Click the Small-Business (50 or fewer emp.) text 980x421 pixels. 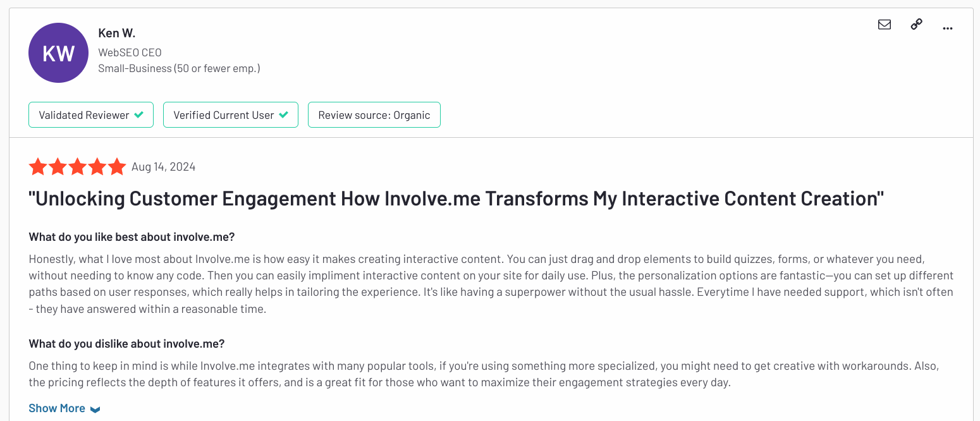179,68
